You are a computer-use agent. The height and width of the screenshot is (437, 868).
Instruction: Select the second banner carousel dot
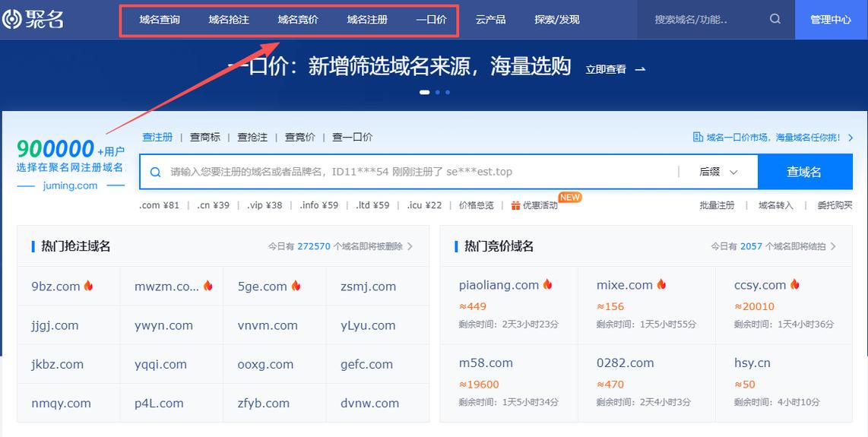pyautogui.click(x=437, y=93)
